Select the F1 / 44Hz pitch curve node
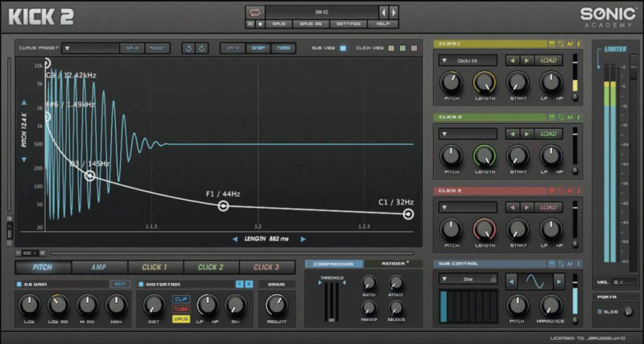This screenshot has width=644, height=344. point(223,206)
